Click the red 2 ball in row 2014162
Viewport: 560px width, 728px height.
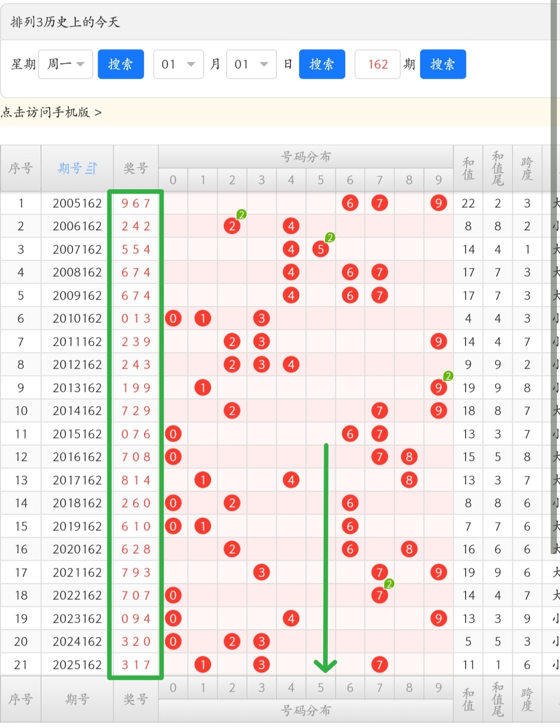(232, 411)
